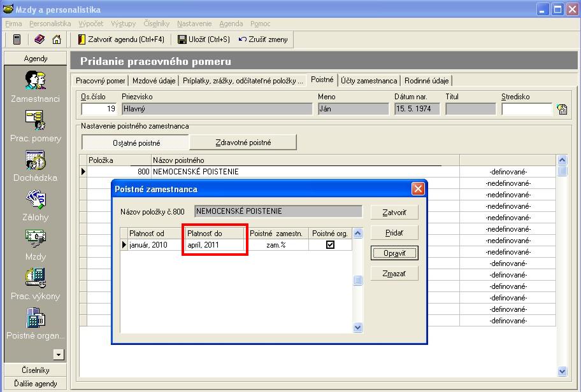Click the home toolbar icon
This screenshot has width=581, height=392.
pos(57,39)
